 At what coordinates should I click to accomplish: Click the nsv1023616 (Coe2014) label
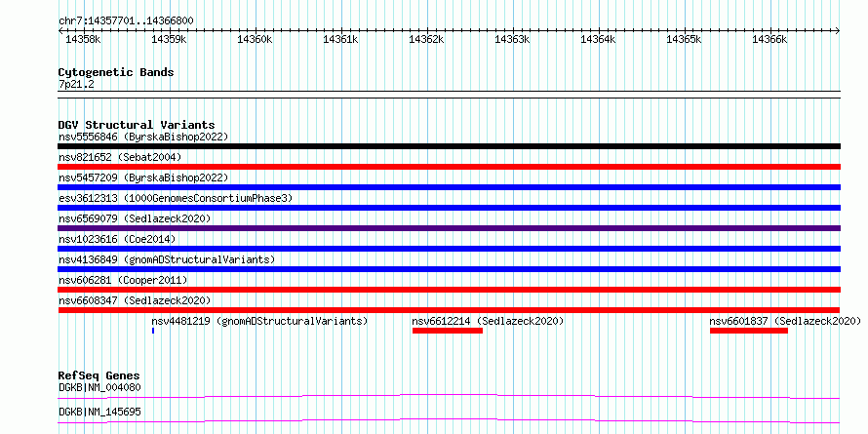click(117, 239)
